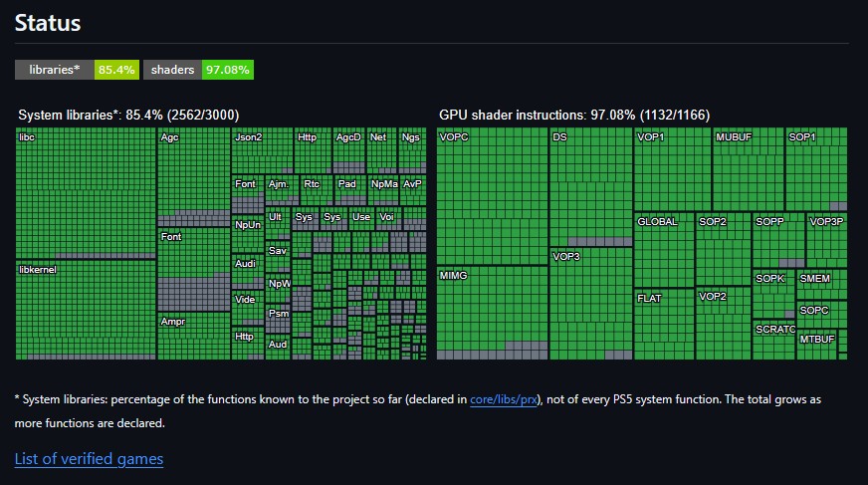Click the shaders 97.08% badge

[198, 70]
